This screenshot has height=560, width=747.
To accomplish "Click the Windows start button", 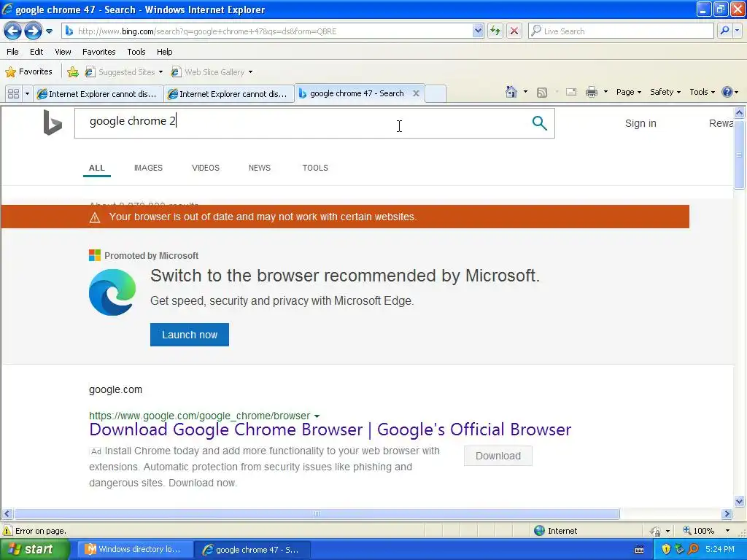I will (34, 550).
